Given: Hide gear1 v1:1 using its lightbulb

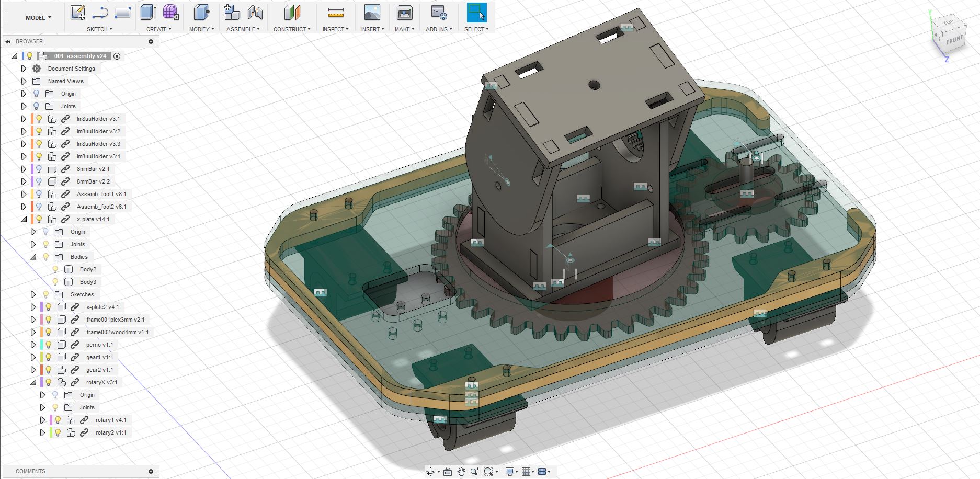Looking at the screenshot, I should [x=48, y=357].
